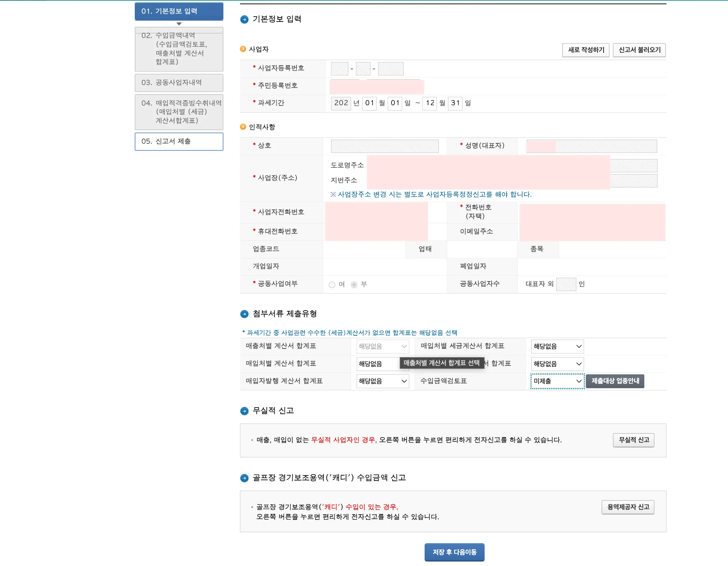This screenshot has width=728, height=566.
Task: Click the 무실적 신고 button
Action: point(633,440)
